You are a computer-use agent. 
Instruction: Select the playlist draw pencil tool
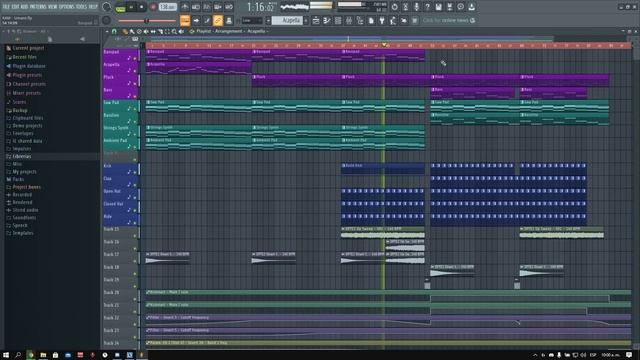[x=125, y=31]
